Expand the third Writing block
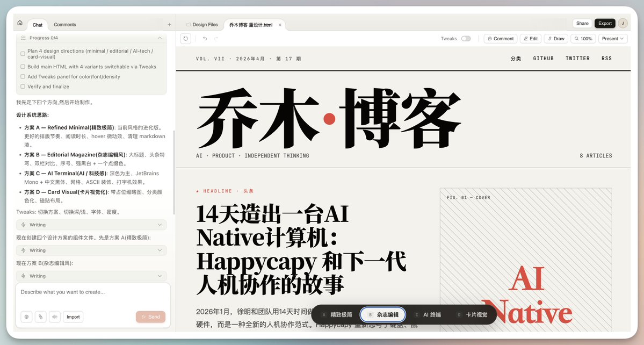The height and width of the screenshot is (345, 644). [x=91, y=276]
